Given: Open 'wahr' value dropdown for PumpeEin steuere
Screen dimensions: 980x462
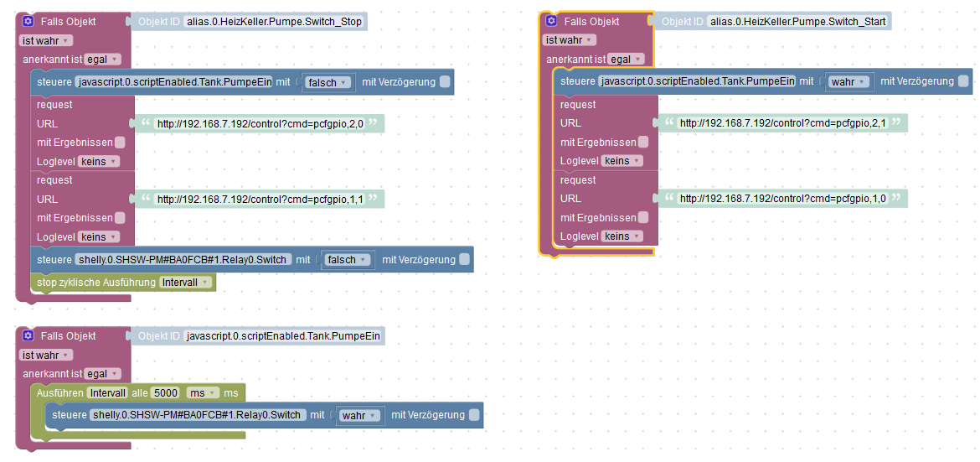Looking at the screenshot, I should click(x=848, y=82).
